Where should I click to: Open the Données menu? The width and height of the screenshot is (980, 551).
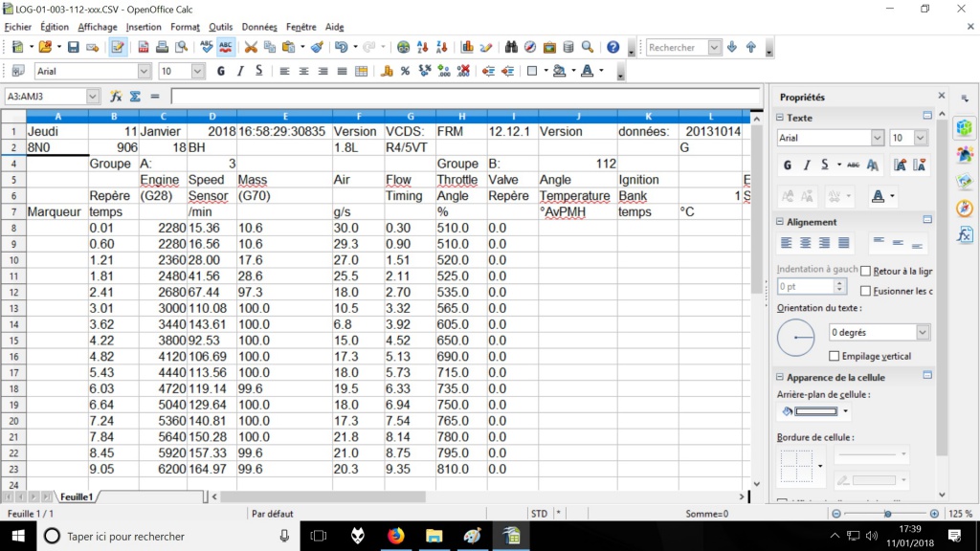259,27
